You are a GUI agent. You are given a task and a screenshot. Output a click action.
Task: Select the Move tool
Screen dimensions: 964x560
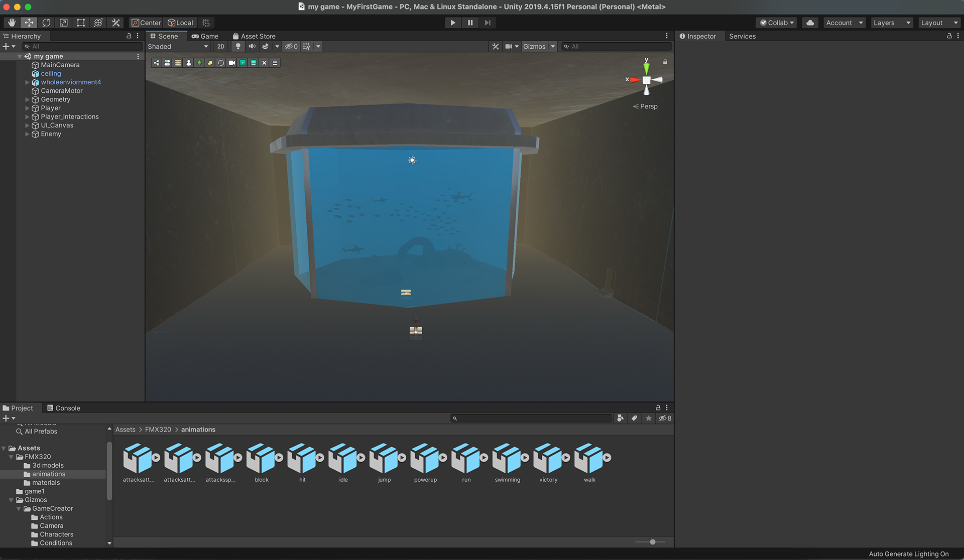(29, 23)
